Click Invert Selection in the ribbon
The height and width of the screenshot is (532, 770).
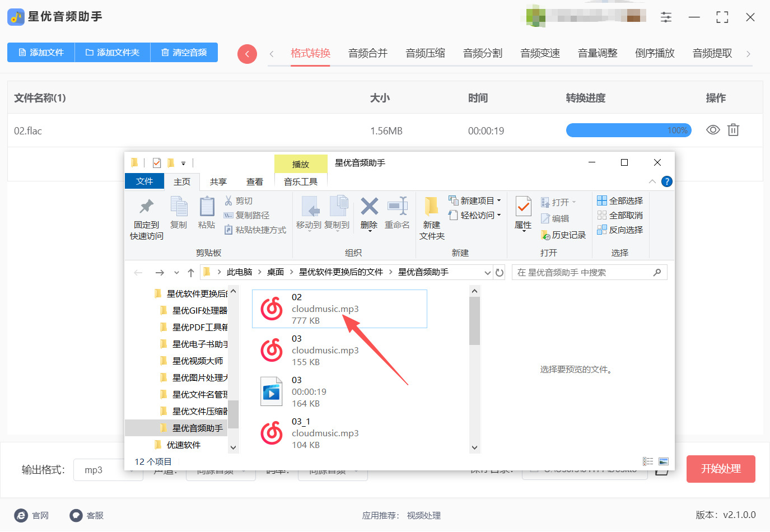tap(620, 230)
